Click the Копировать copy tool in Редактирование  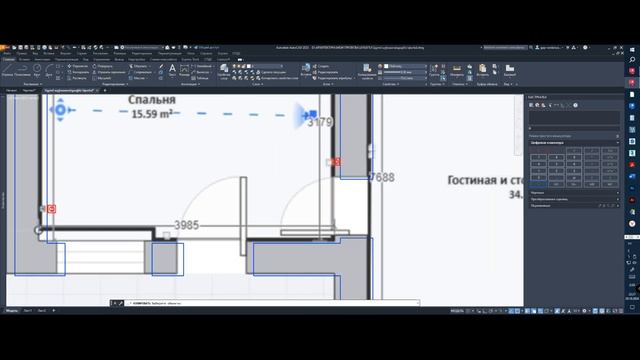point(78,72)
